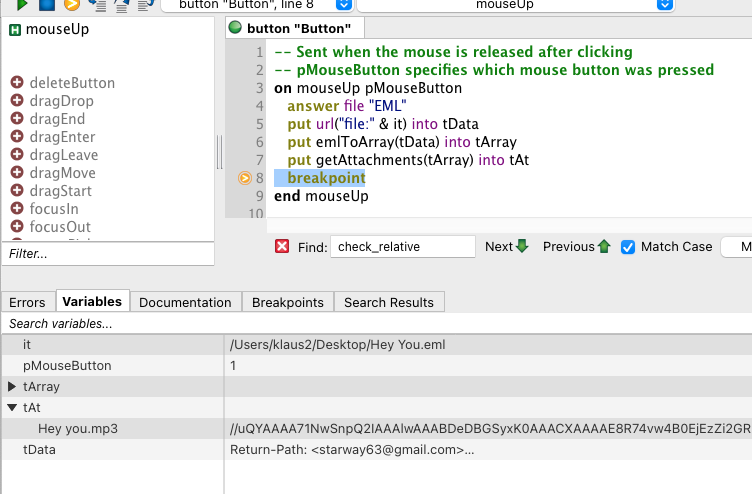Click the Find text field

pos(403,247)
